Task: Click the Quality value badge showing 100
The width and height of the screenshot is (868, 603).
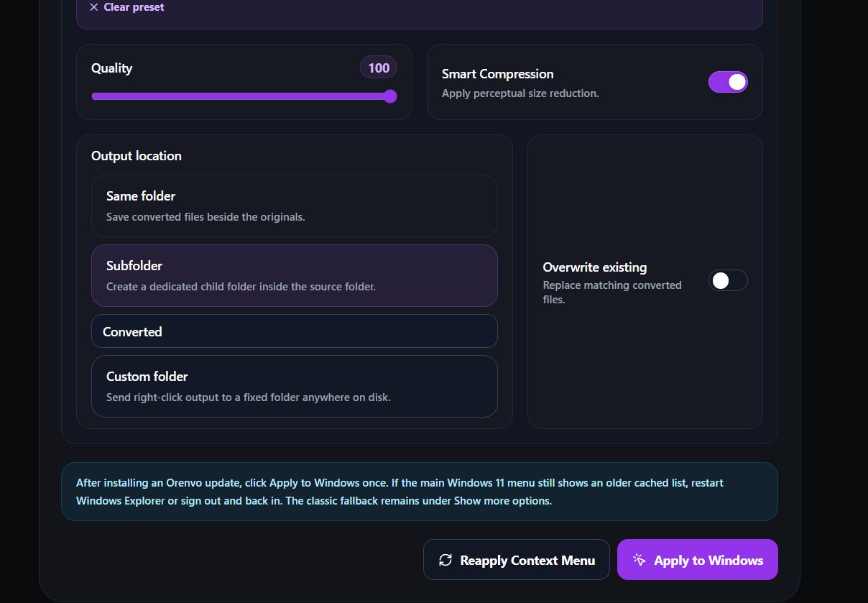Action: pyautogui.click(x=379, y=68)
